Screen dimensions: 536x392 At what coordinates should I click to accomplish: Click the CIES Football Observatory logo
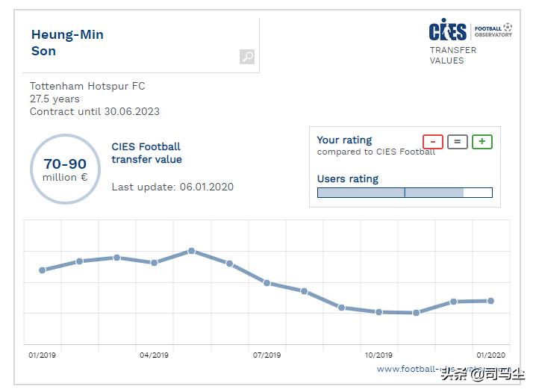pos(470,31)
